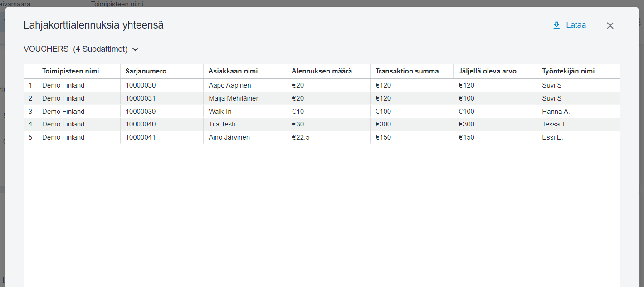Click the Lataa download icon
The image size is (644, 287).
[x=556, y=25]
